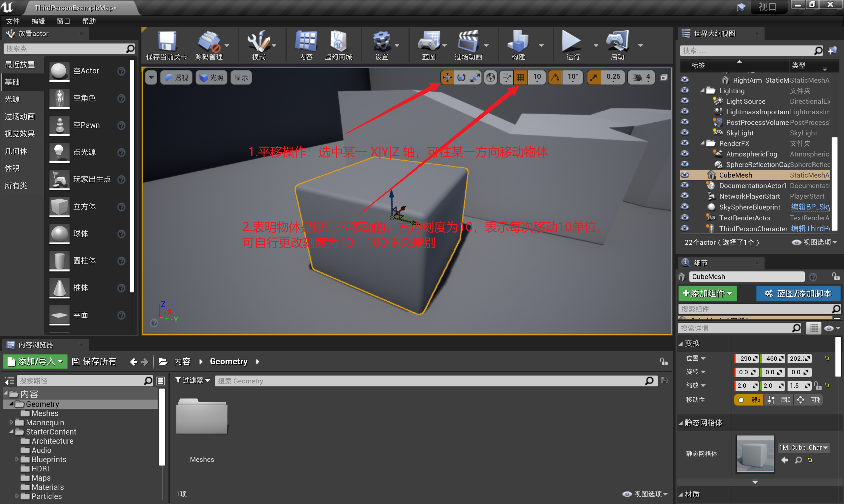Image resolution: width=844 pixels, height=504 pixels.
Task: Hide CubeMesh with its eye icon
Action: [684, 175]
